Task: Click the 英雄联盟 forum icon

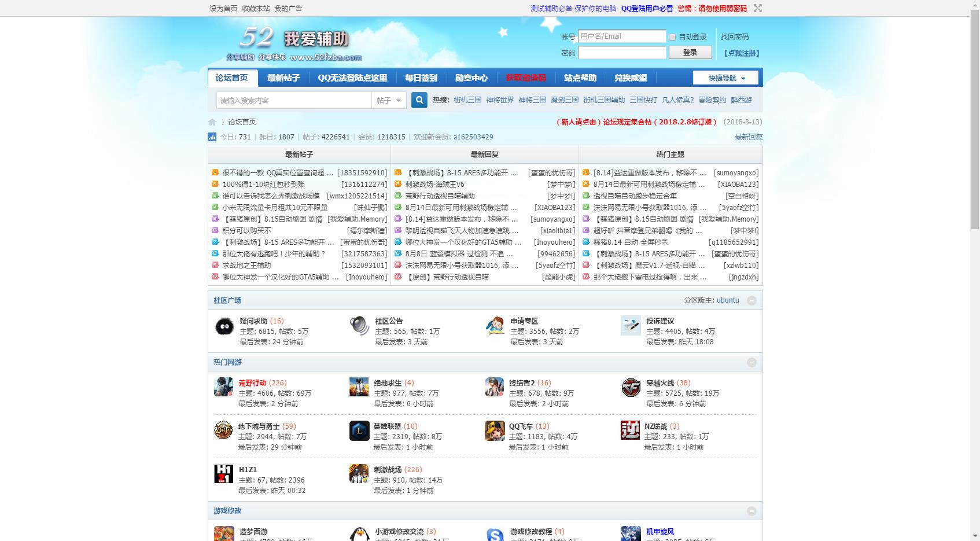Action: point(359,431)
